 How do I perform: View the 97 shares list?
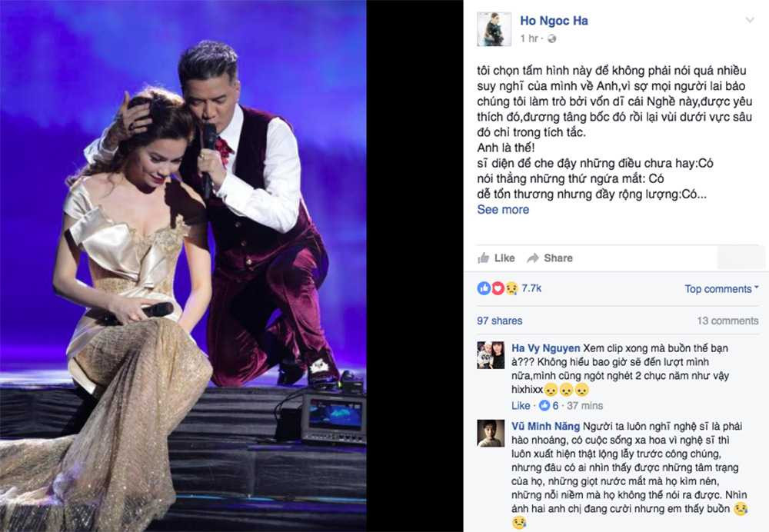coord(499,321)
